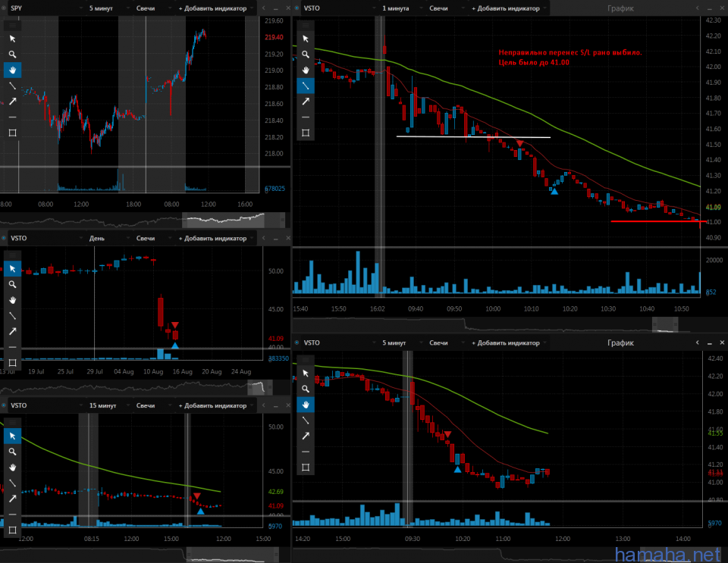Click the VSTO ticker field in daily chart

[45, 239]
